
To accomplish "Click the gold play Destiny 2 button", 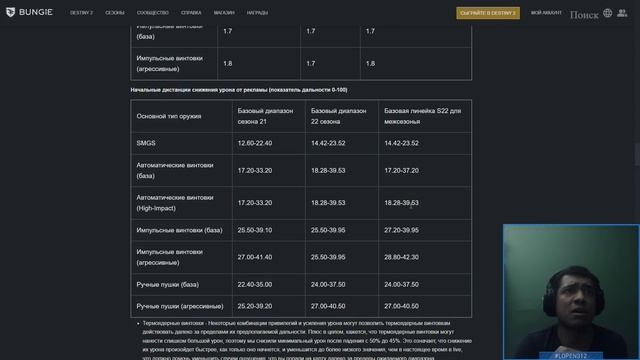I will pos(488,13).
